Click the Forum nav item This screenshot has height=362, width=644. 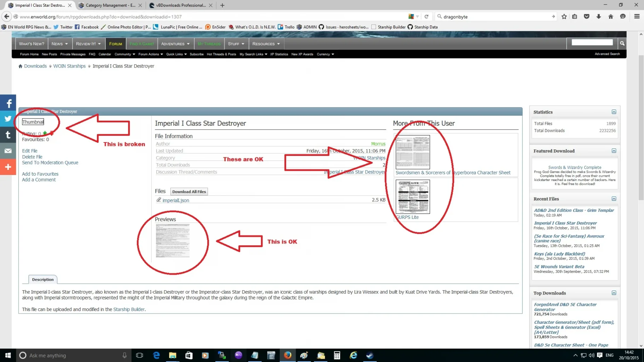116,43
